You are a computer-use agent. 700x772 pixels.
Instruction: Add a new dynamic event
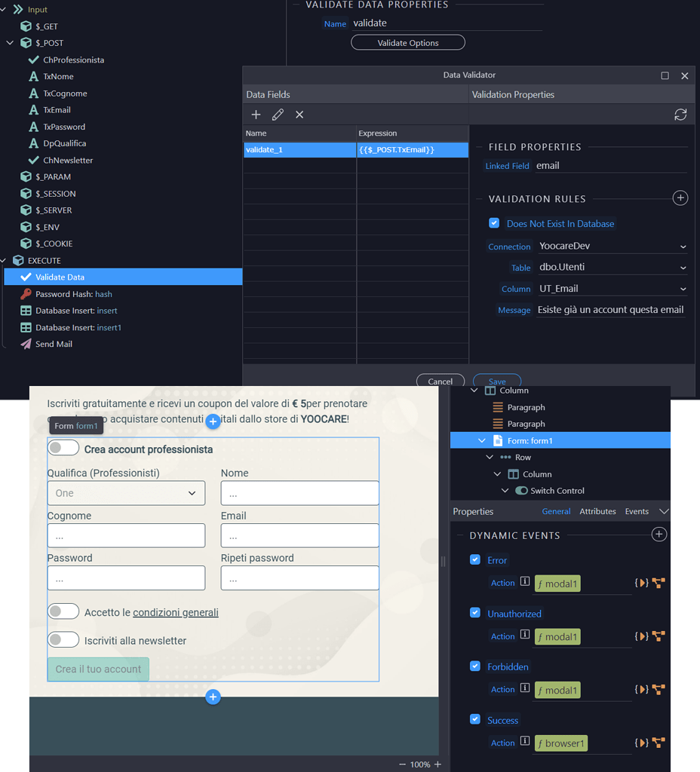[659, 535]
